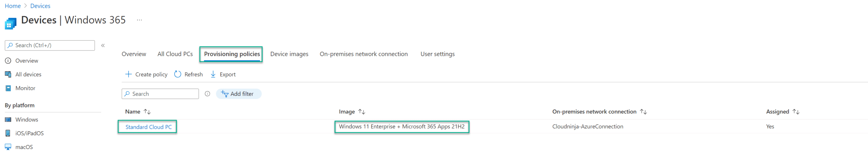This screenshot has width=868, height=153.
Task: Sort by Image column arrows
Action: (x=362, y=112)
